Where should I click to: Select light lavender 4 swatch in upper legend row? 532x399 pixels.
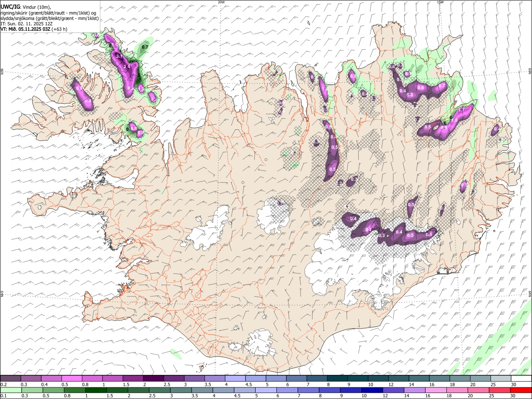[x=235, y=378]
